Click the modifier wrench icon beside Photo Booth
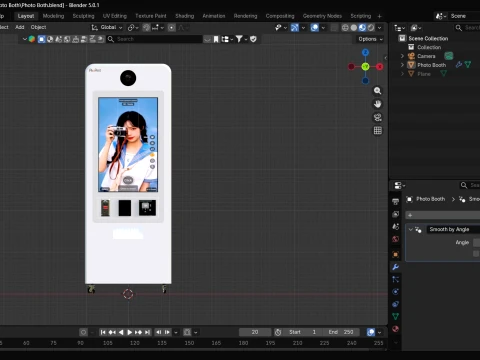Viewport: 480px width, 360px height. [x=459, y=65]
